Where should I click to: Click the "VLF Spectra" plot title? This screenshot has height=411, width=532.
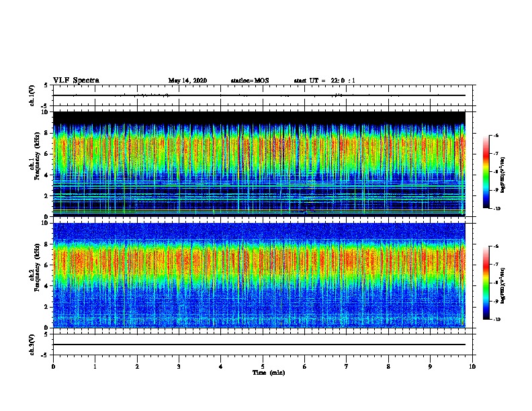pyautogui.click(x=76, y=81)
